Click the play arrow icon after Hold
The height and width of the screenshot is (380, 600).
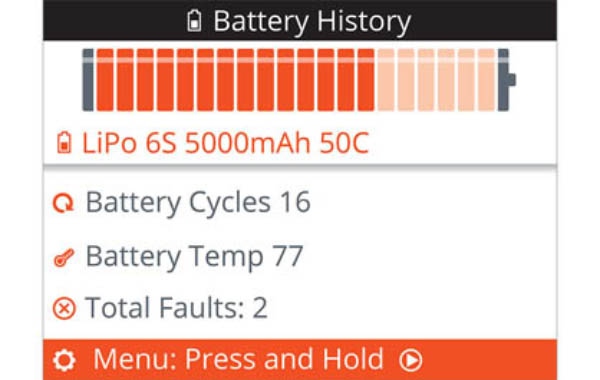click(x=411, y=360)
